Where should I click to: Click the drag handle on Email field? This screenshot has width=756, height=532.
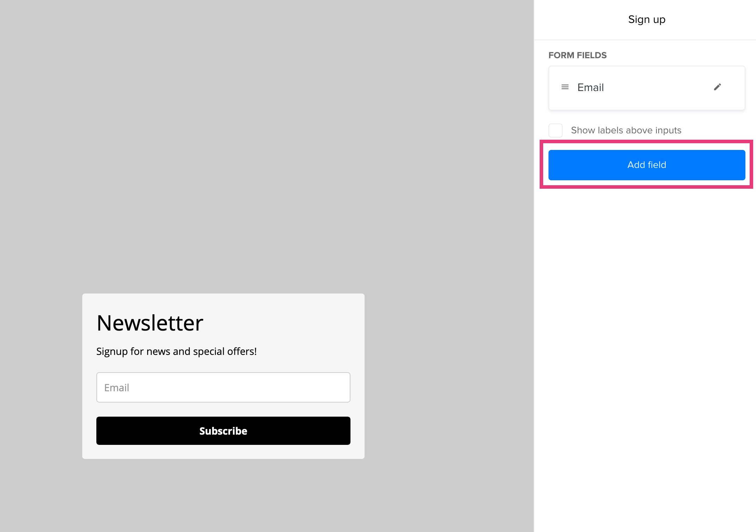565,87
